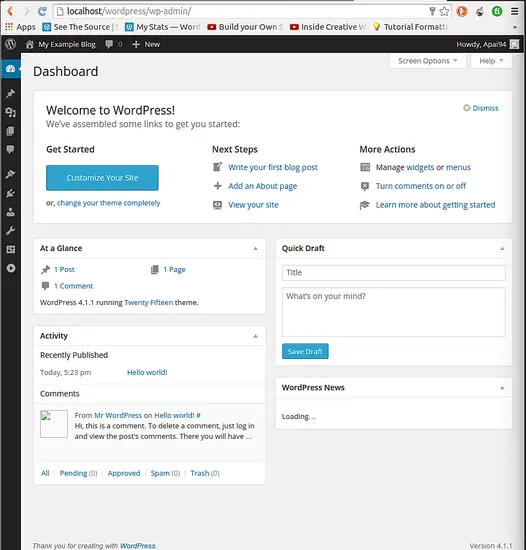The width and height of the screenshot is (526, 550).
Task: Click the menus link
Action: [458, 167]
